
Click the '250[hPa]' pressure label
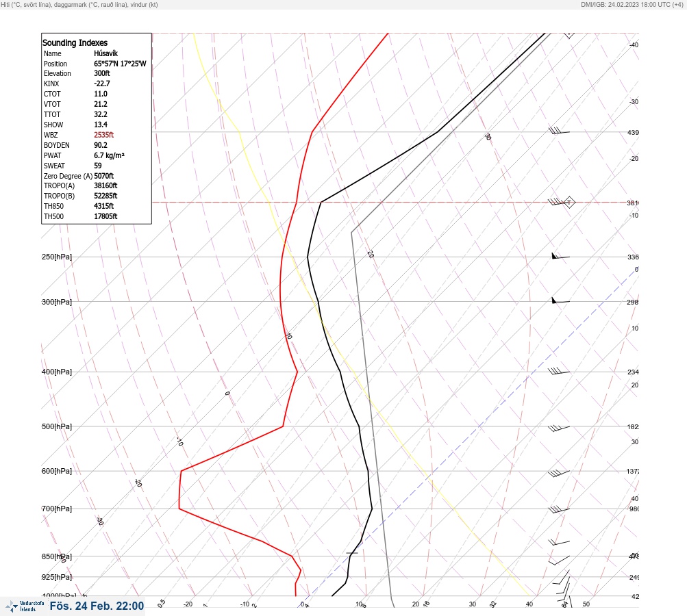pos(57,257)
